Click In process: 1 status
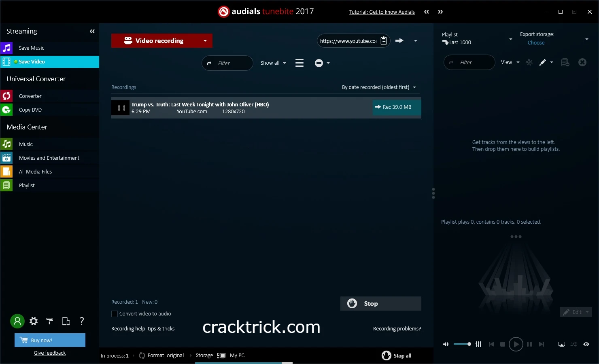 [x=115, y=356]
